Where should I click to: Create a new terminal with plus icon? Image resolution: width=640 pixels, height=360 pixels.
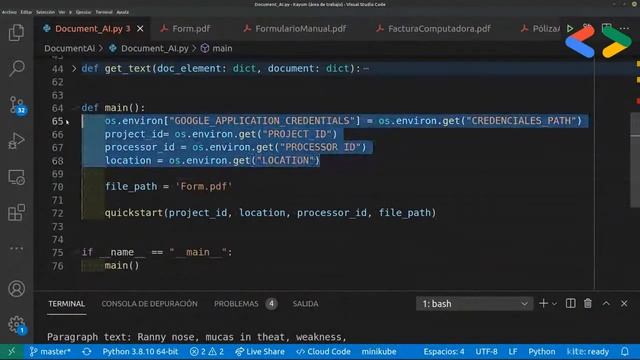coord(543,303)
